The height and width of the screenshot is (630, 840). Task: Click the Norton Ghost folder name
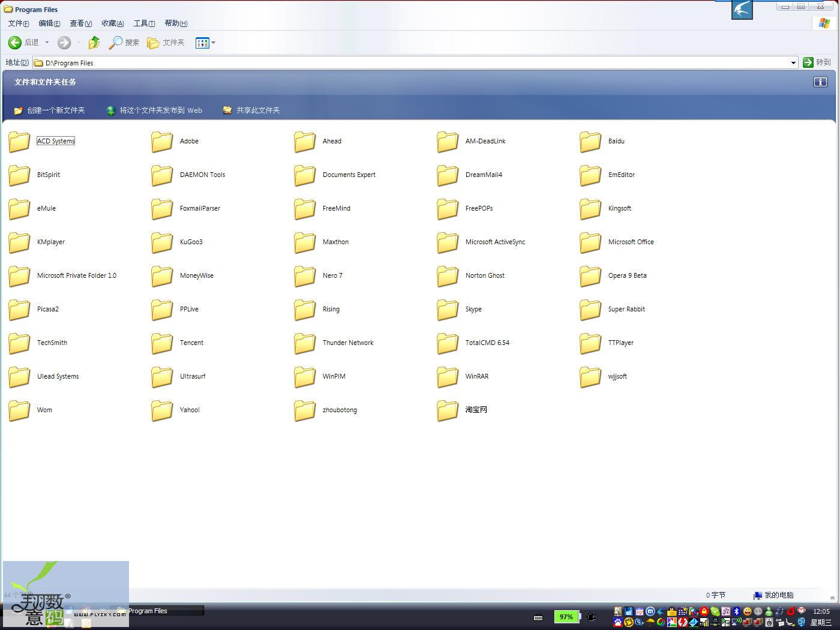click(x=485, y=275)
